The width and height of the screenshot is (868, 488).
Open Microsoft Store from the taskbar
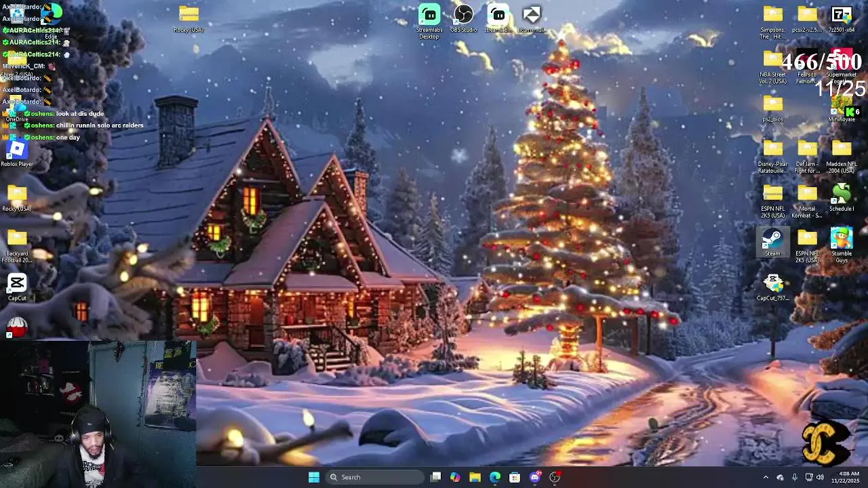tap(515, 477)
